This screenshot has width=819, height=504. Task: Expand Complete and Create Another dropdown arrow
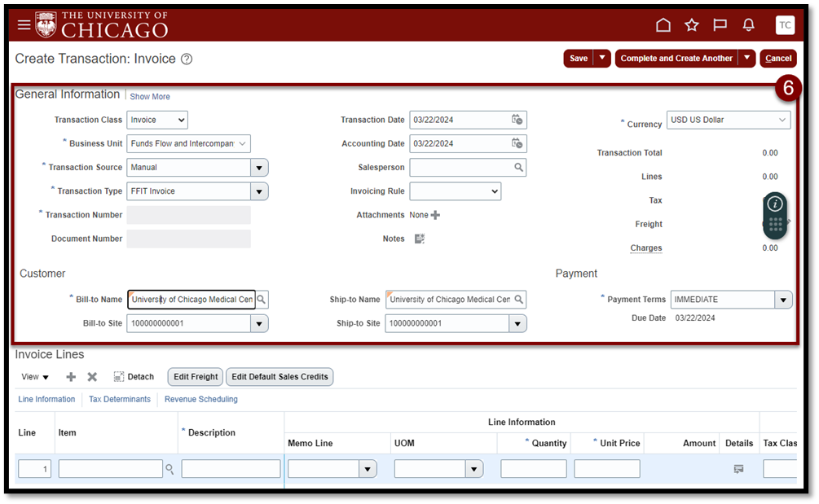click(x=747, y=58)
